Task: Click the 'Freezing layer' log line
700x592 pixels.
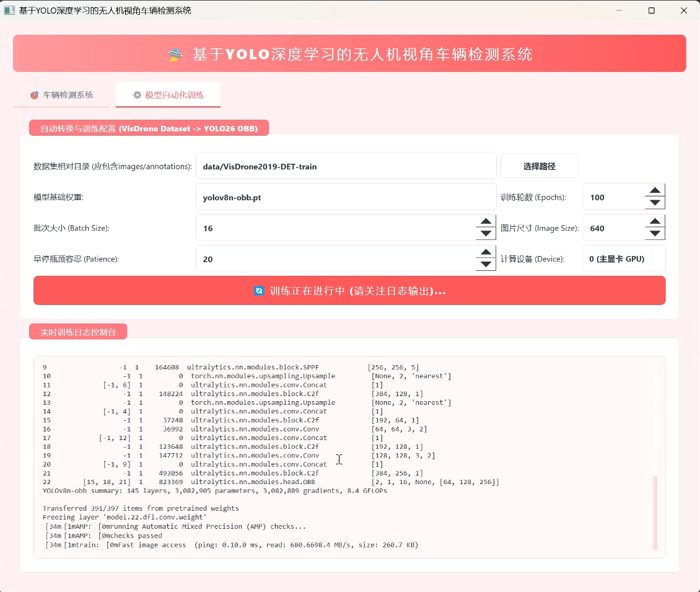Action: [125, 518]
